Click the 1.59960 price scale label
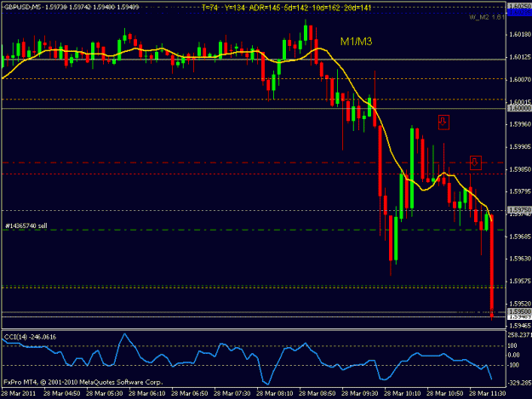The height and width of the screenshot is (399, 532). pyautogui.click(x=520, y=124)
